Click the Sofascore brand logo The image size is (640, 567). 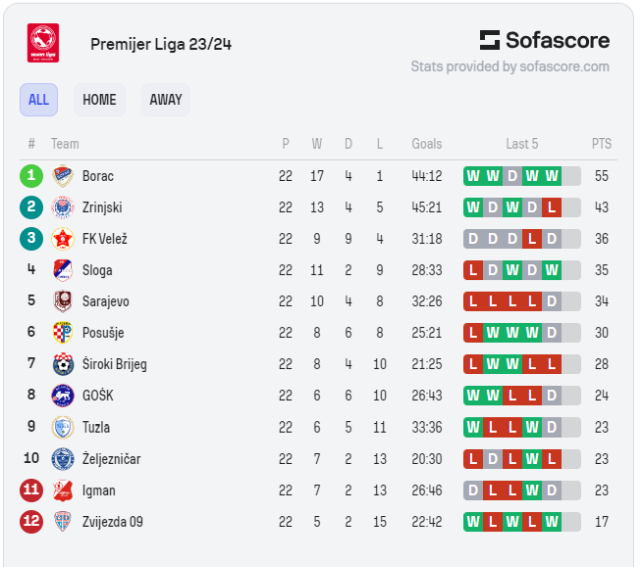544,41
